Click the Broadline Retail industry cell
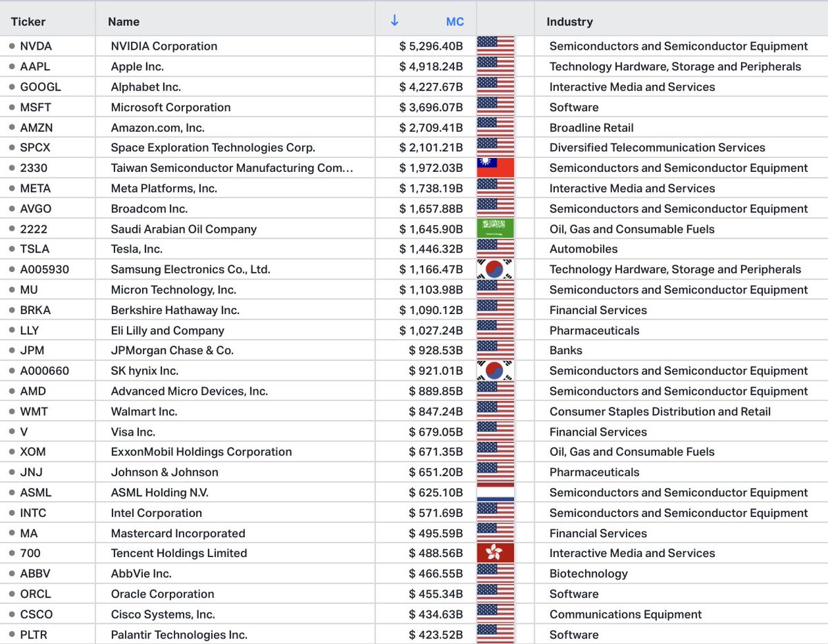This screenshot has width=828, height=644. 591,128
